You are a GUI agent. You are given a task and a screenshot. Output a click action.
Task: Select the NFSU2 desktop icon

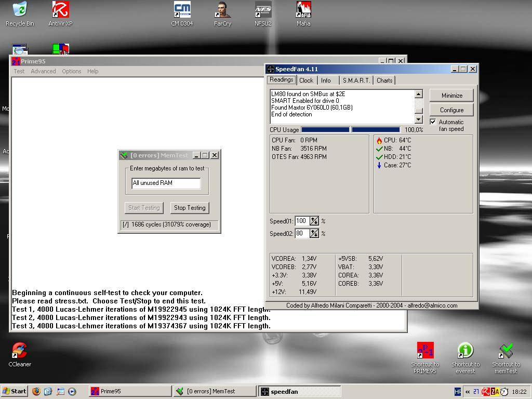pos(263,10)
